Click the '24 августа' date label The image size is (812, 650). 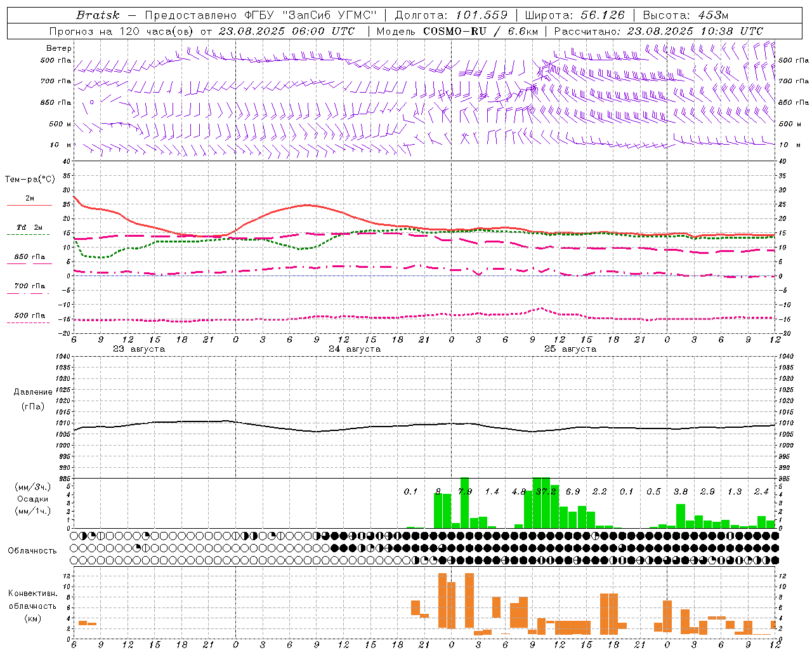(355, 349)
